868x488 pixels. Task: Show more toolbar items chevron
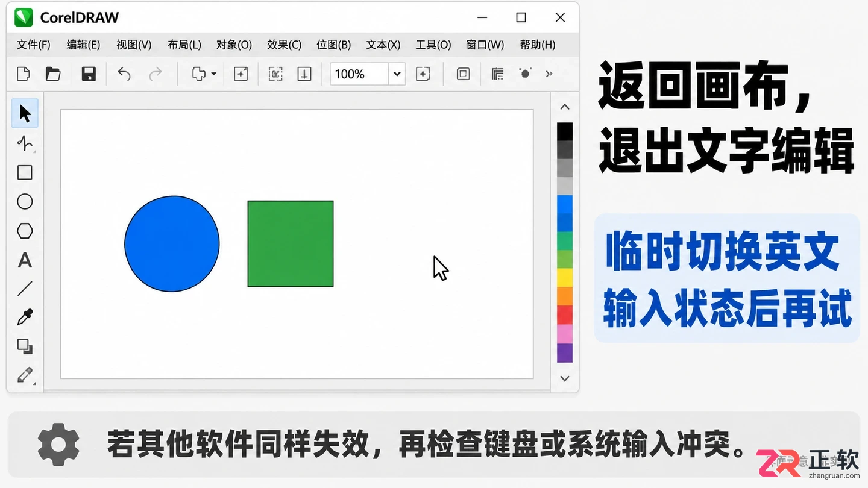coord(549,74)
